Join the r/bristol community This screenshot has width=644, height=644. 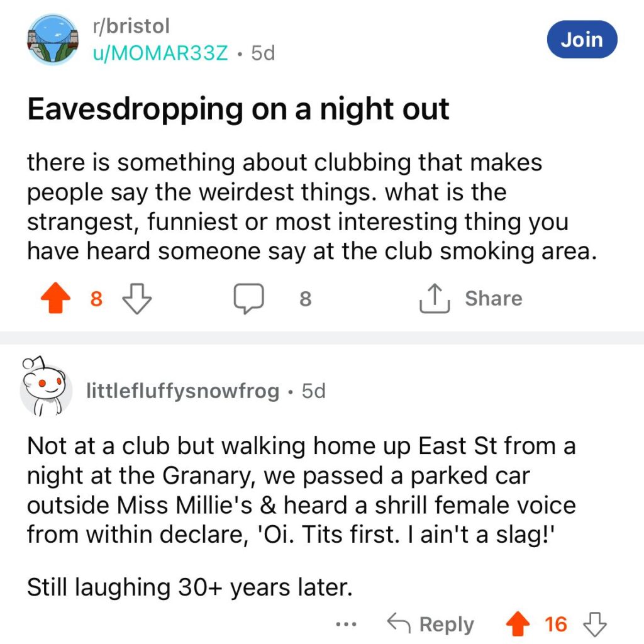pos(582,40)
